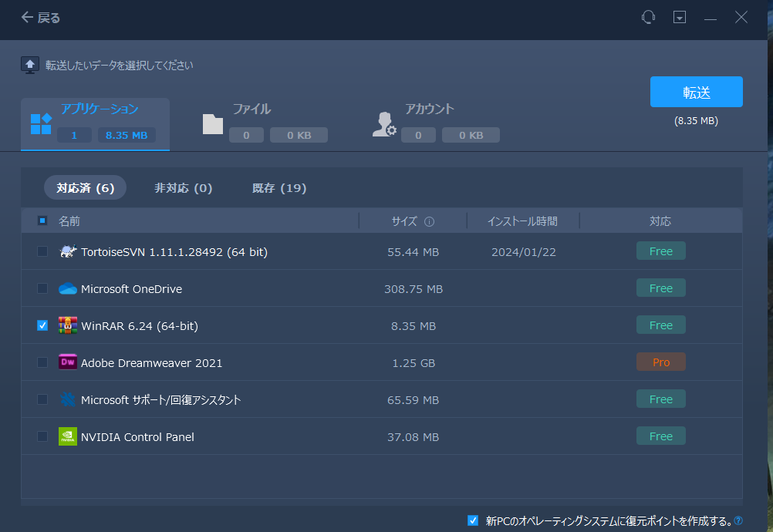Disable 新PCのオペレーティングシステムに復元ポイントを作成する
This screenshot has height=532, width=773.
pyautogui.click(x=471, y=521)
